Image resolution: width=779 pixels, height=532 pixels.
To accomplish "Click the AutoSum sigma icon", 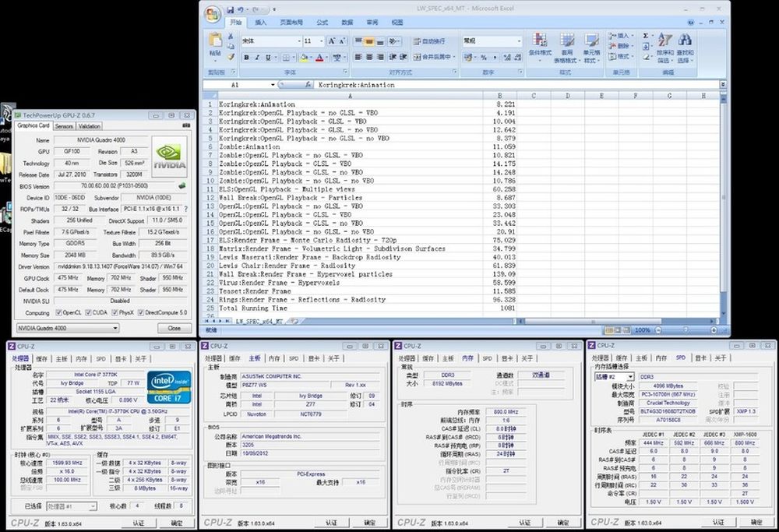I will point(645,36).
